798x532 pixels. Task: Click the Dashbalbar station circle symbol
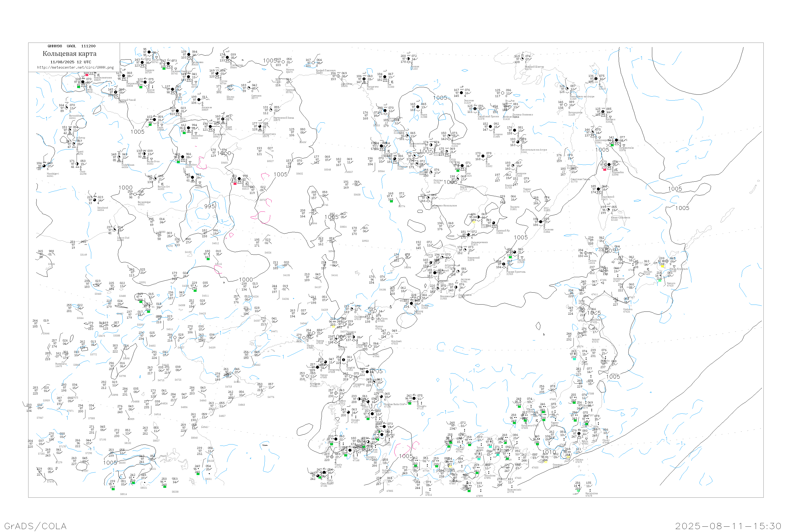pos(189,128)
